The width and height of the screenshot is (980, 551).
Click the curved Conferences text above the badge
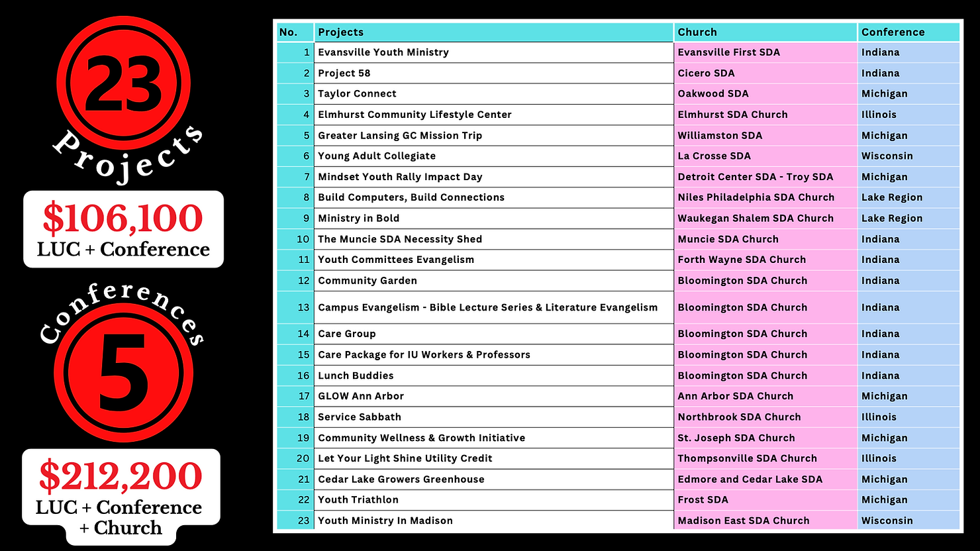tap(123, 311)
